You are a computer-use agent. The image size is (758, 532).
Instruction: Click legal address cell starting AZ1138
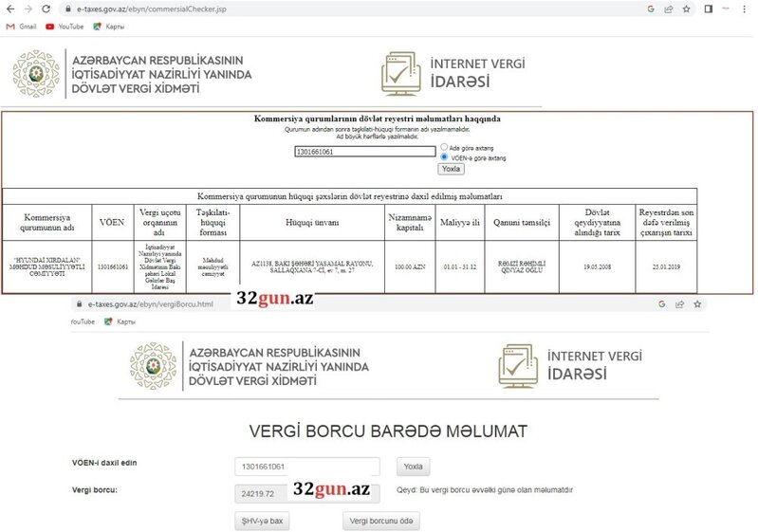(x=312, y=266)
